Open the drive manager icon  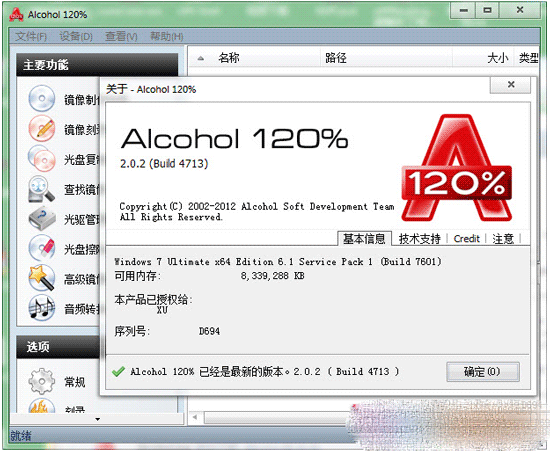pos(41,218)
